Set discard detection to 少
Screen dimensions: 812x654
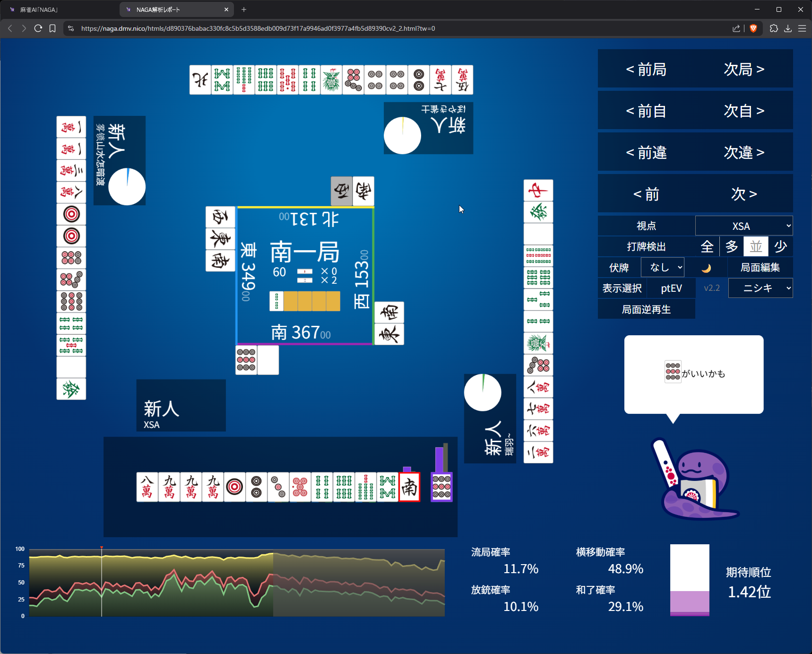click(x=780, y=246)
